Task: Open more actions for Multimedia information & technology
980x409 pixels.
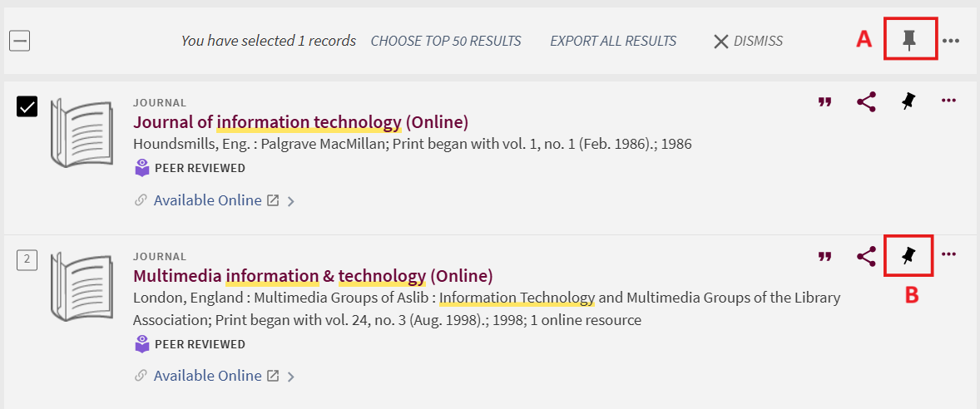Action: 948,255
